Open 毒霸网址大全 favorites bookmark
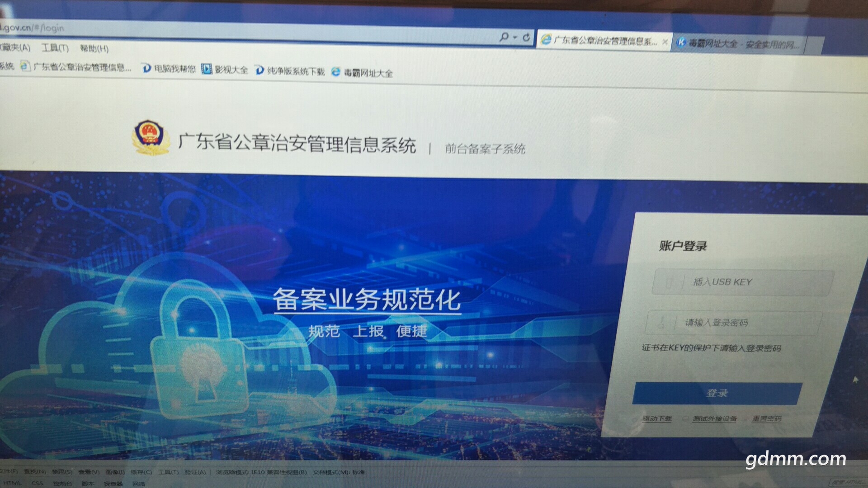The height and width of the screenshot is (488, 868). [x=362, y=72]
